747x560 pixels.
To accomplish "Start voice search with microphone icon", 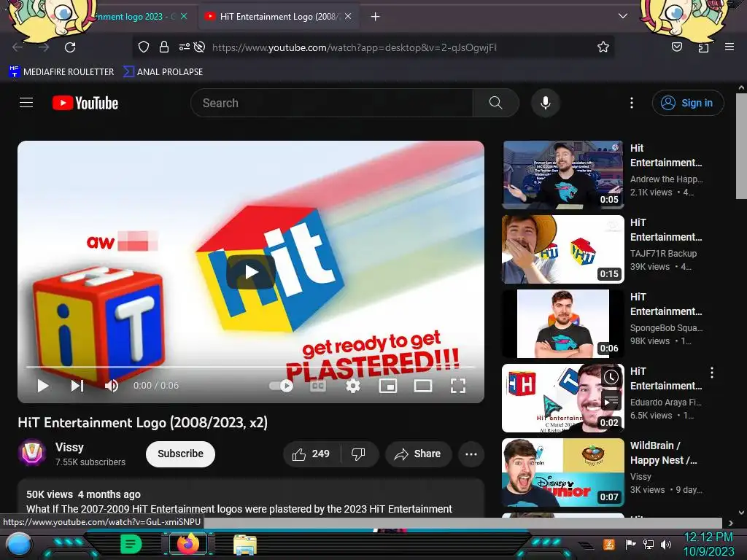I will pyautogui.click(x=546, y=103).
